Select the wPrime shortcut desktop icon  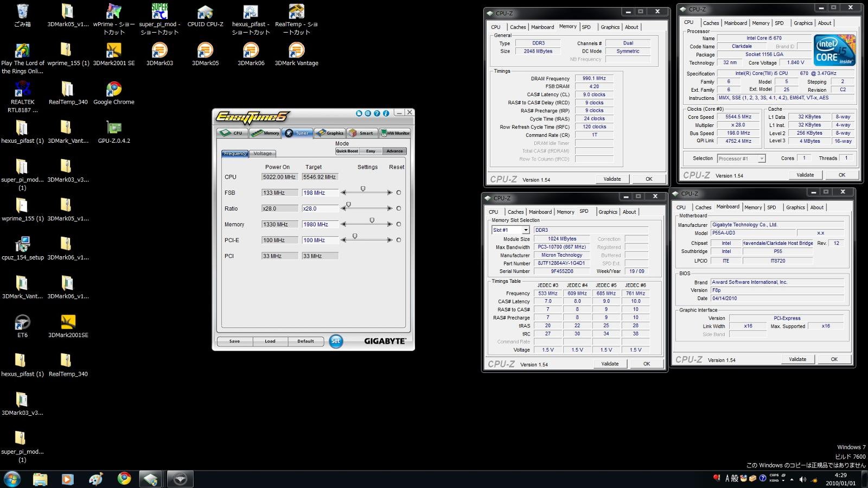114,19
